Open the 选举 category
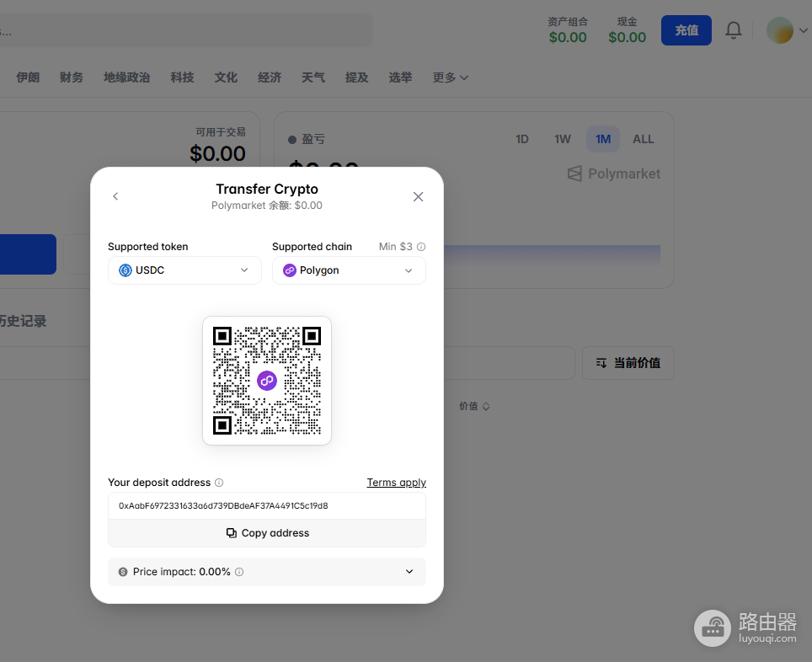812x662 pixels. (400, 77)
